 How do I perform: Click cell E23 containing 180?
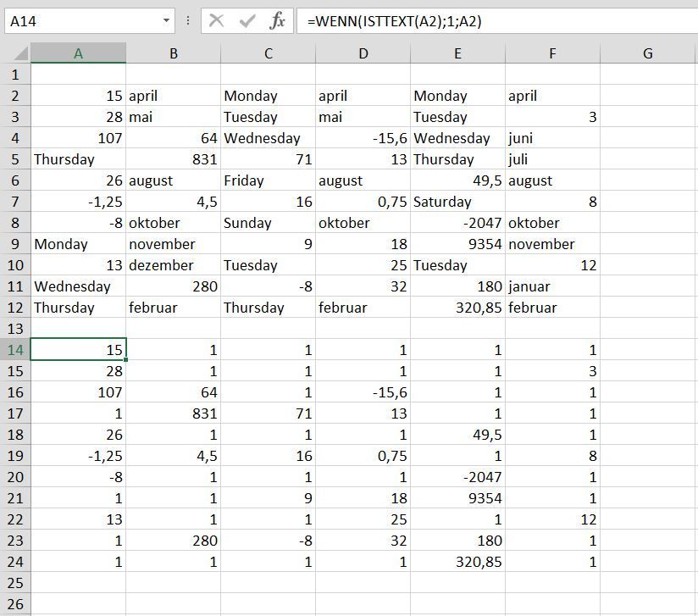458,541
